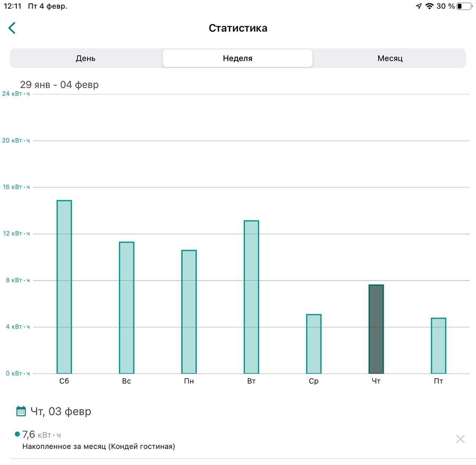The height and width of the screenshot is (465, 476).
Task: Select the Неделя tab
Action: (x=238, y=58)
